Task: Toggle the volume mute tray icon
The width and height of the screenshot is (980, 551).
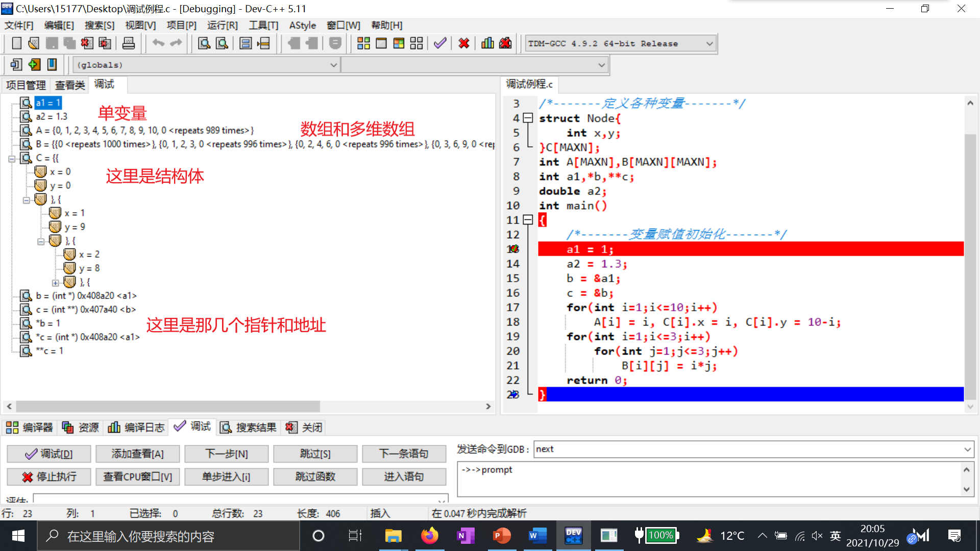Action: pyautogui.click(x=817, y=536)
